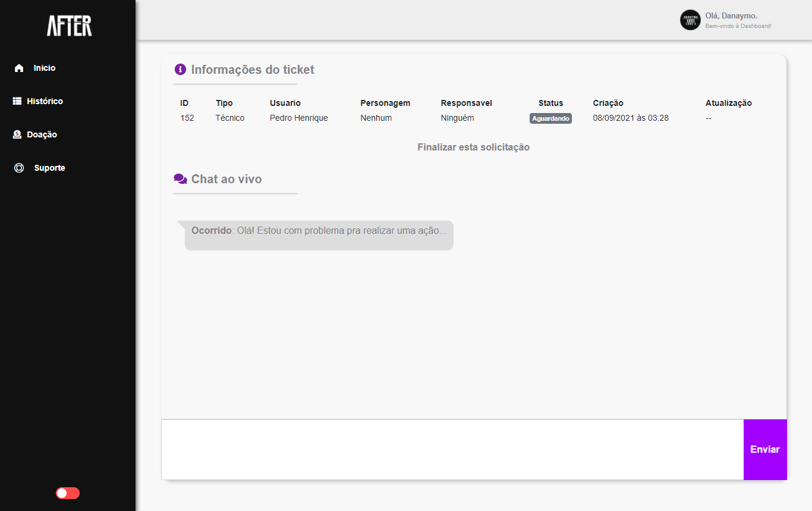The height and width of the screenshot is (511, 812).
Task: Click the ticket user name Pedro Henrique
Action: tap(298, 118)
